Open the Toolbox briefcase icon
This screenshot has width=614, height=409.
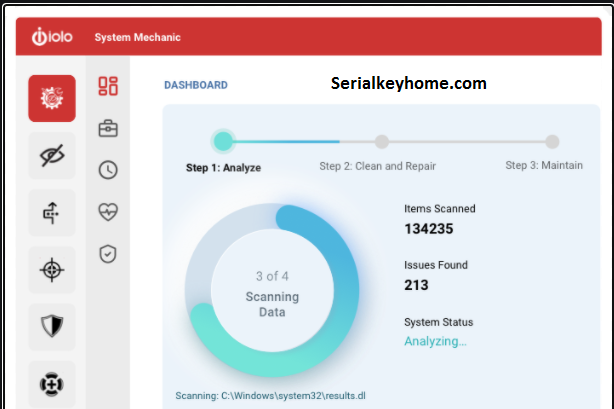(x=108, y=128)
